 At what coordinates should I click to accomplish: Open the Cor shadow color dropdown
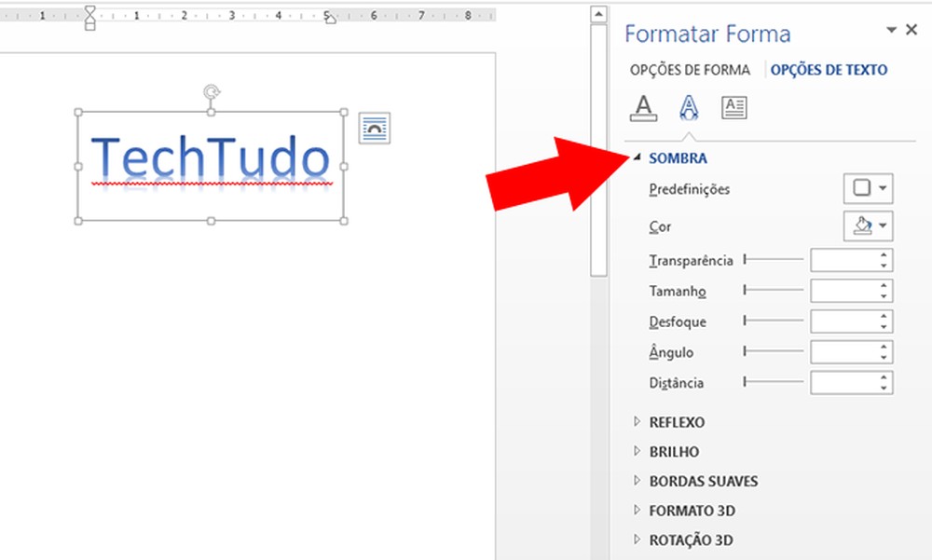click(868, 225)
